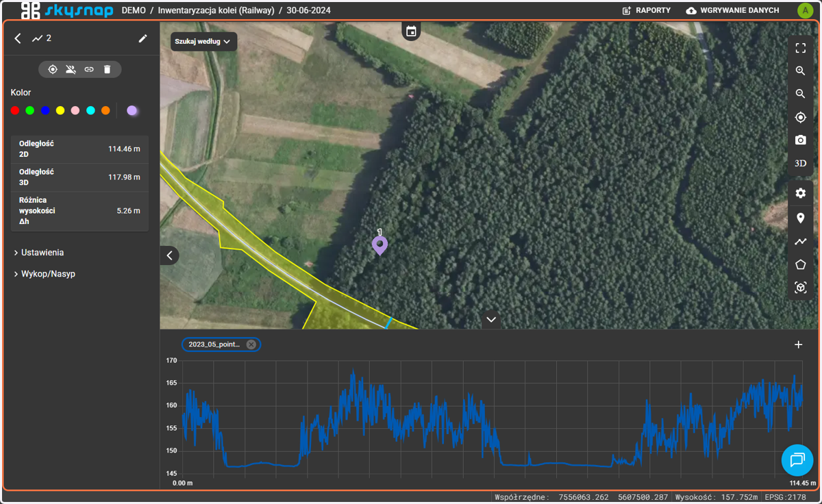Image resolution: width=822 pixels, height=504 pixels.
Task: Open Inwentaryzacja kolei (Railway) breadcrumb
Action: tap(216, 11)
